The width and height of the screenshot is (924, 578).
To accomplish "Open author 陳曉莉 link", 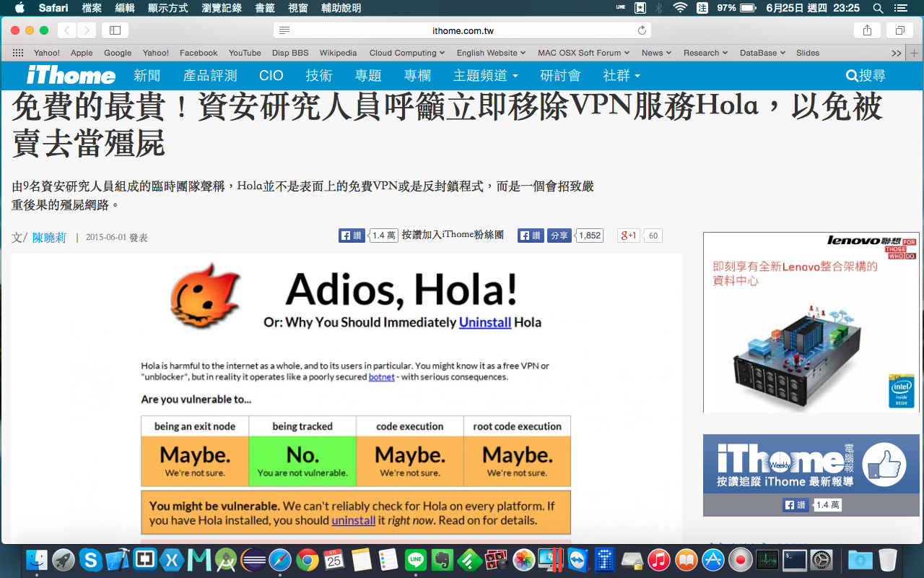I will pyautogui.click(x=49, y=237).
